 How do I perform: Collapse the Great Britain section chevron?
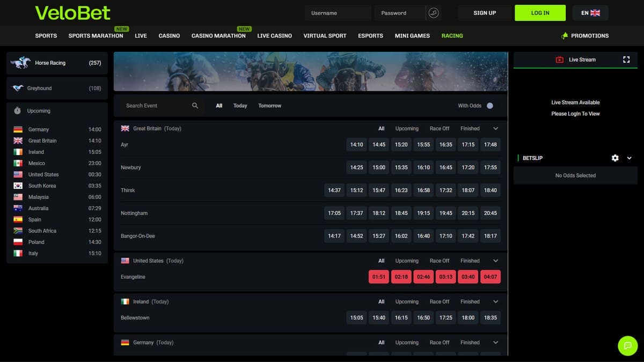(495, 129)
